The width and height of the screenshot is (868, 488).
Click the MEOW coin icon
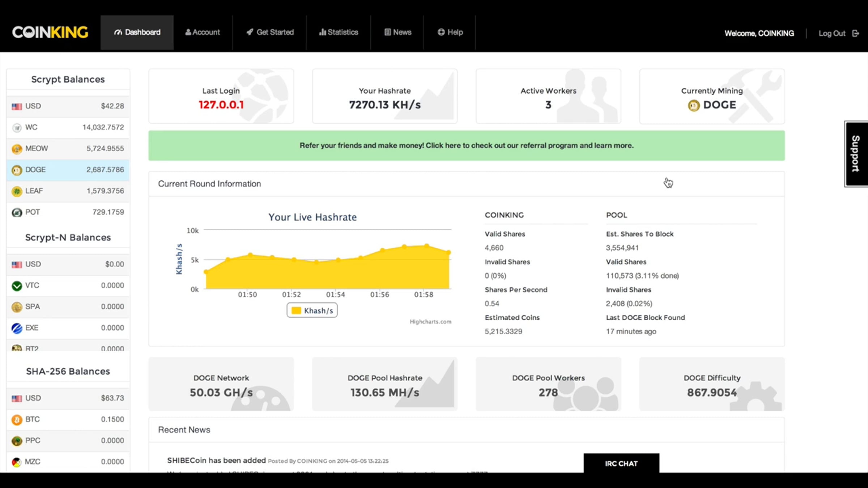pyautogui.click(x=17, y=149)
